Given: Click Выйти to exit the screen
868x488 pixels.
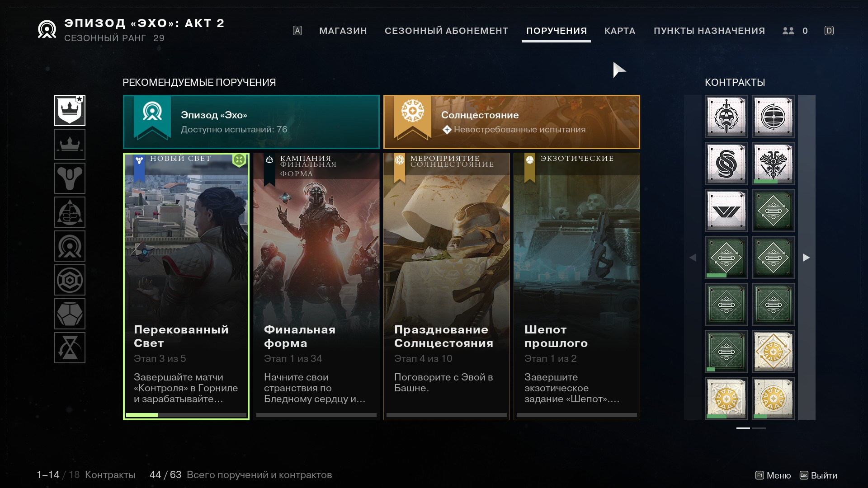Looking at the screenshot, I should pyautogui.click(x=818, y=475).
